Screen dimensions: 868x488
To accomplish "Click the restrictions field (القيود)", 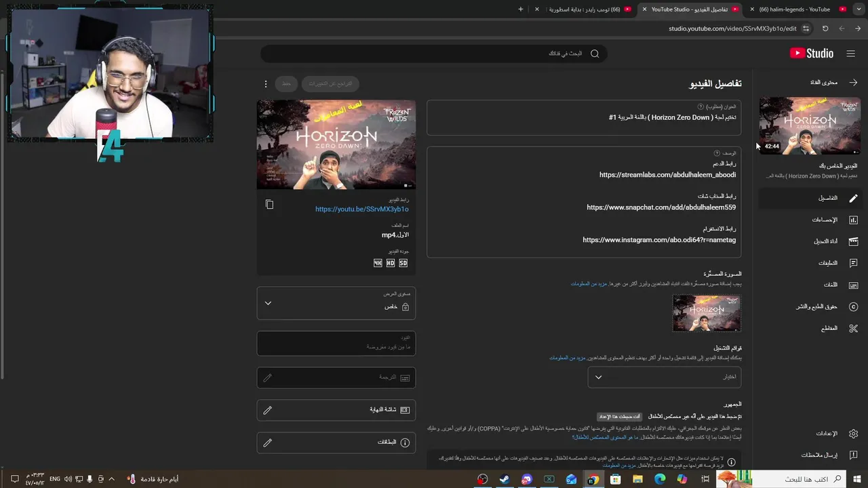I will pos(336,343).
